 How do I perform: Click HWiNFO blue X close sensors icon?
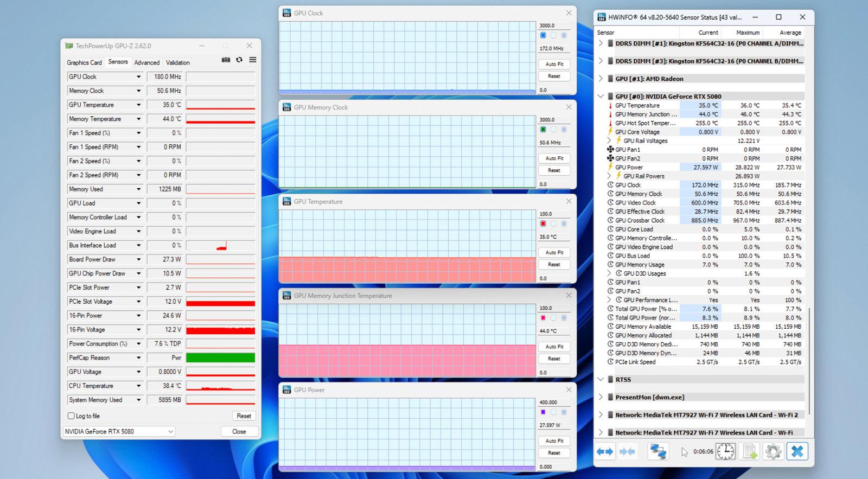797,451
